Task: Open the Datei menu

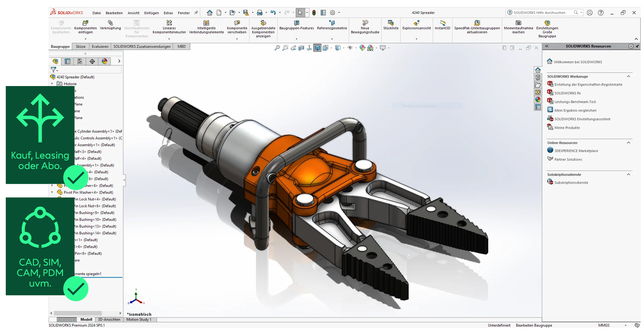Action: (97, 13)
